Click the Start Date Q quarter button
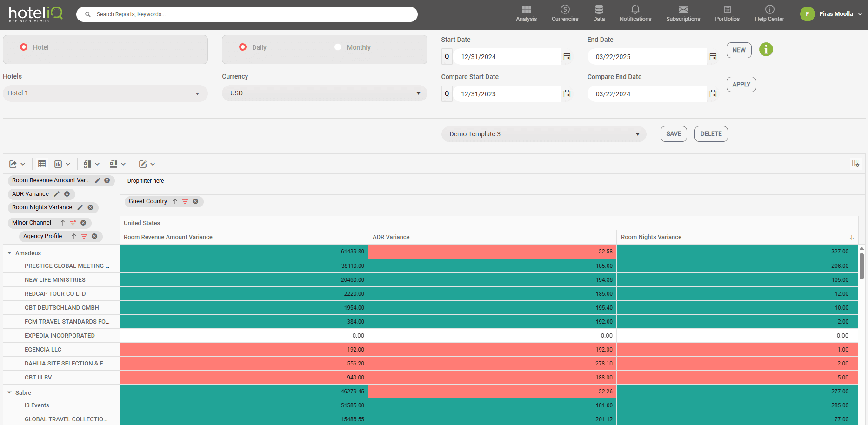This screenshot has width=868, height=425. tap(447, 57)
